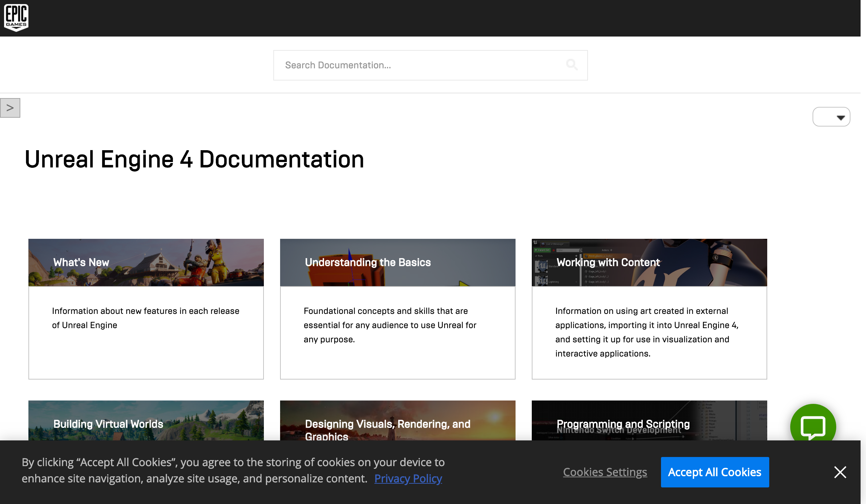Open Working with Content card image
This screenshot has height=504, width=866.
coord(649,262)
